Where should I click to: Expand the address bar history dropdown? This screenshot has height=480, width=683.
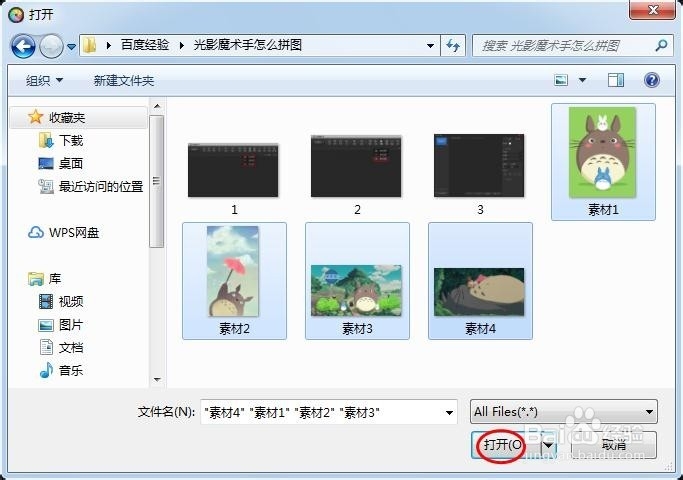[x=430, y=45]
